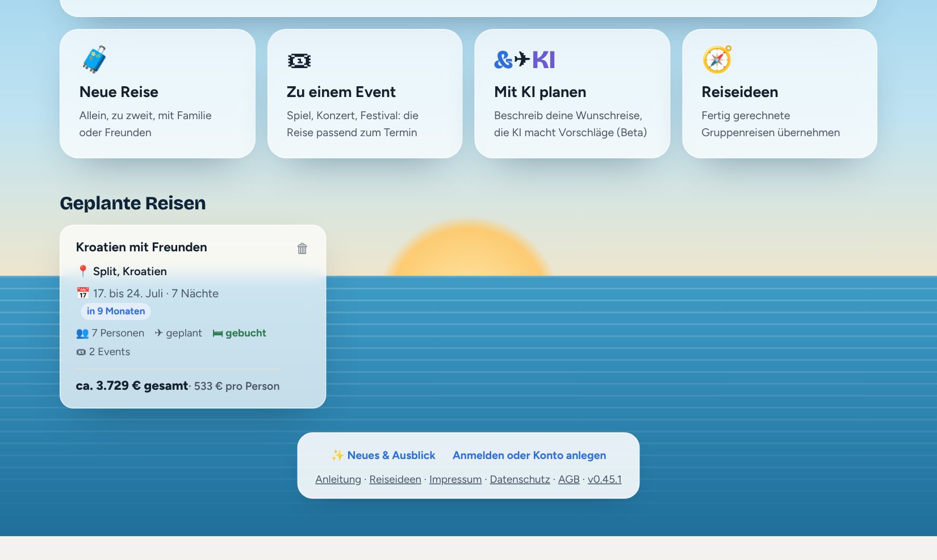Click 'Fertig gerechnete Gruppenreisen übernehmen' description
Image resolution: width=937 pixels, height=560 pixels.
click(771, 124)
